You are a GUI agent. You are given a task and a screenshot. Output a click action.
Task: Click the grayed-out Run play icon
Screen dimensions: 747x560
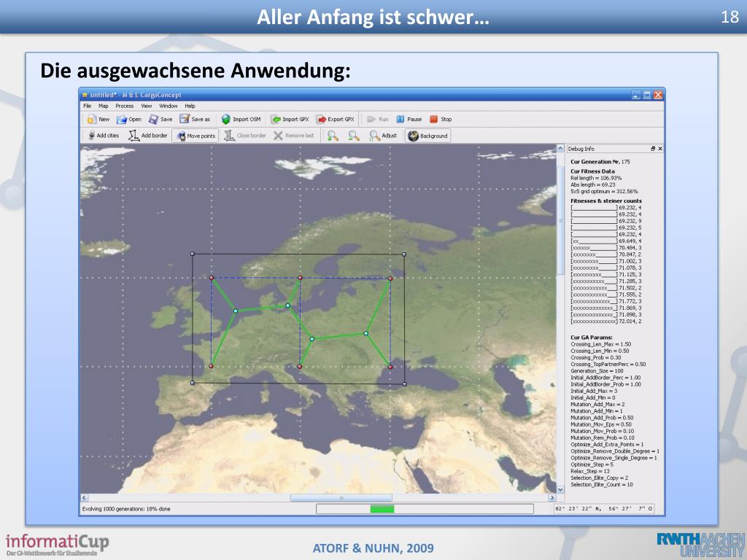[x=371, y=119]
